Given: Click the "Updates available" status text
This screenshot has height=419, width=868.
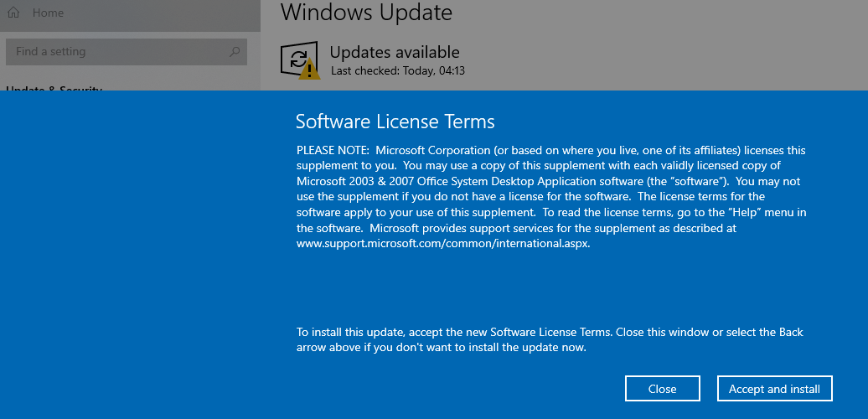Looking at the screenshot, I should (x=395, y=53).
